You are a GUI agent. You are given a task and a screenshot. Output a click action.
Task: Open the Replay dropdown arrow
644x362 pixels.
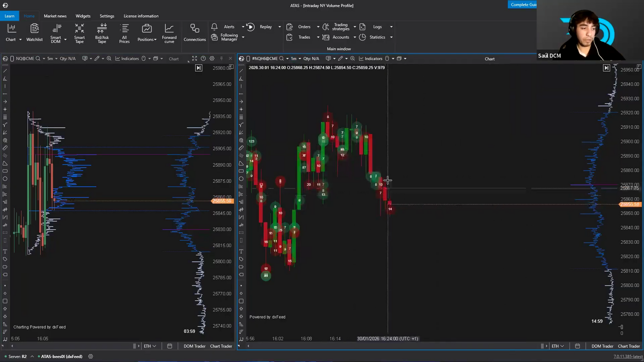(x=279, y=27)
